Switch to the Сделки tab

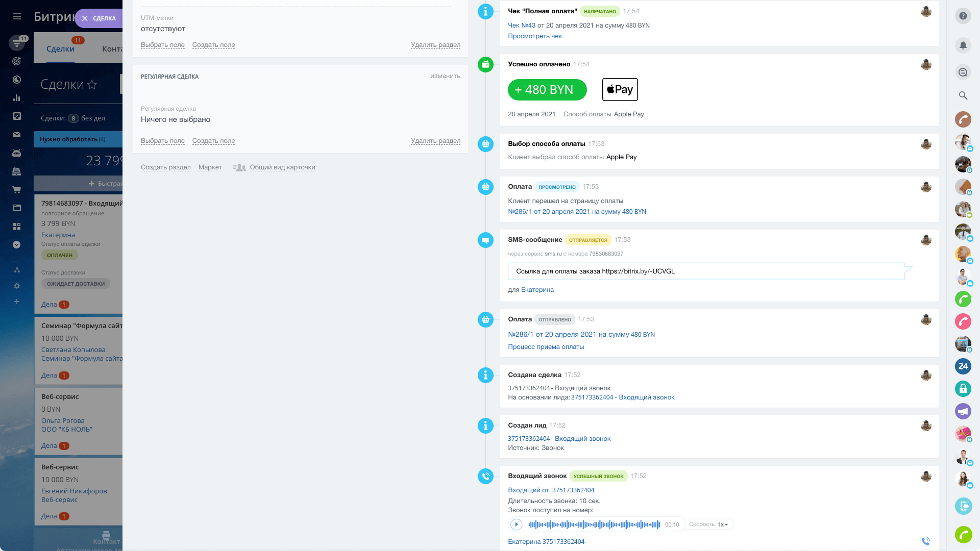60,49
